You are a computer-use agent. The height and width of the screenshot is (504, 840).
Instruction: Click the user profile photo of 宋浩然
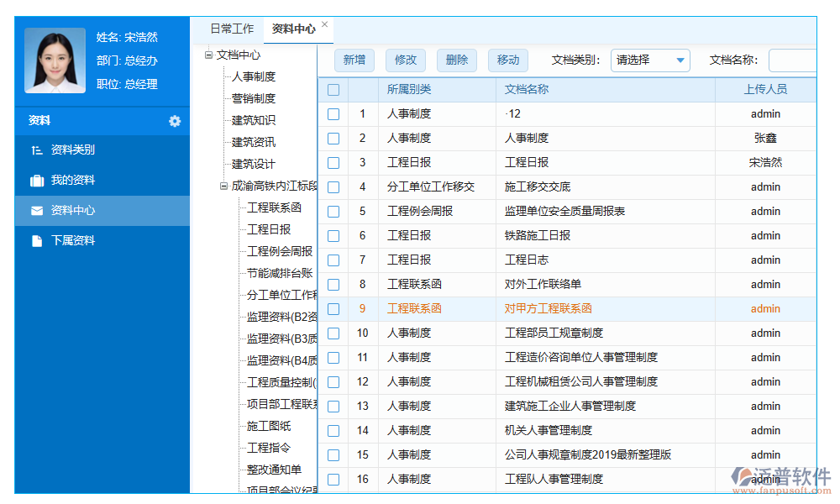click(x=55, y=61)
